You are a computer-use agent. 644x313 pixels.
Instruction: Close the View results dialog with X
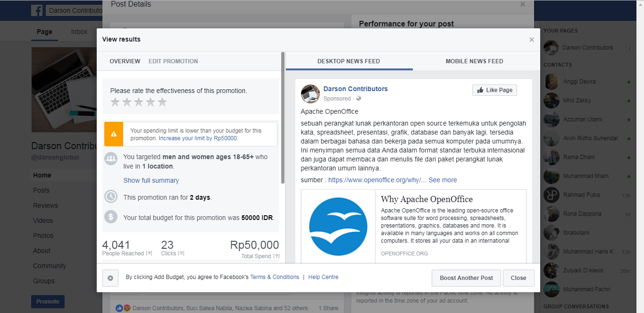(532, 40)
